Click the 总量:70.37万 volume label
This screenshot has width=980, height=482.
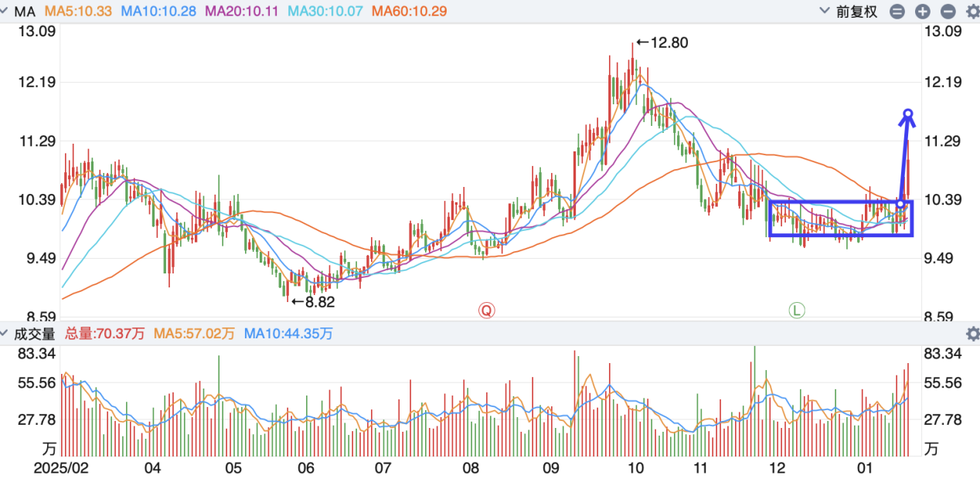[x=104, y=334]
